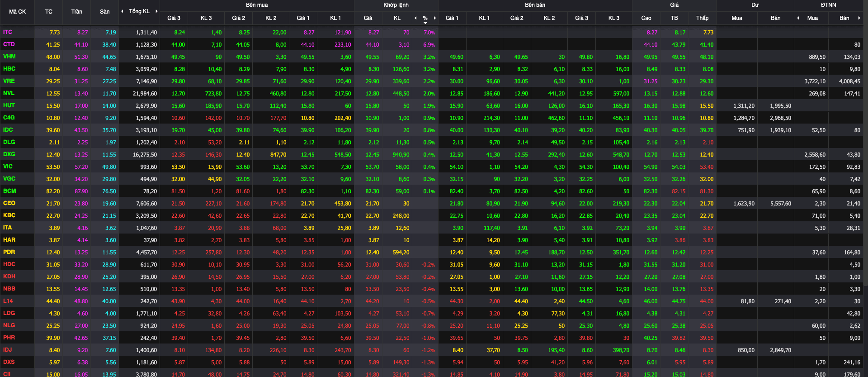Click CEO surplus sell value 5,557,60
The image size is (868, 377).
click(781, 204)
